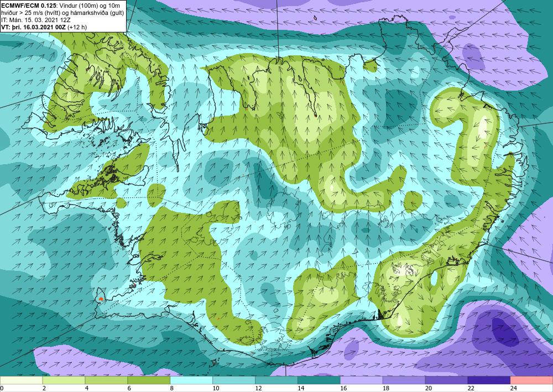Select the dark teal 14–16 m/s legend swatch

pos(319,380)
